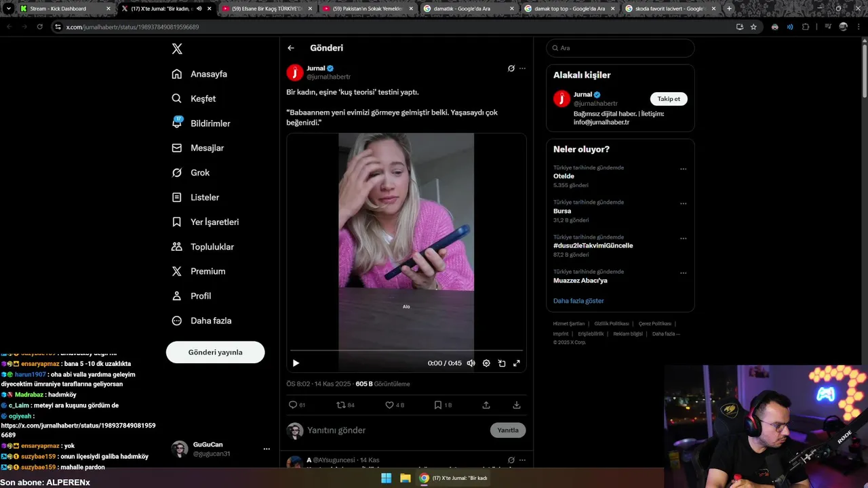Click the Grok icon on Jurnal's post
868x488 pixels.
[511, 68]
